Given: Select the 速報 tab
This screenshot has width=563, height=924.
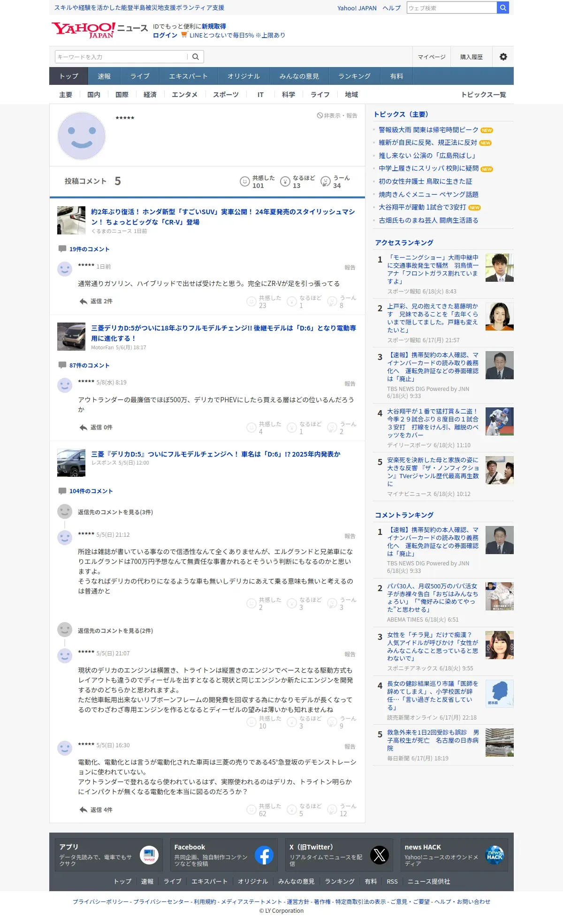Looking at the screenshot, I should click(x=104, y=76).
